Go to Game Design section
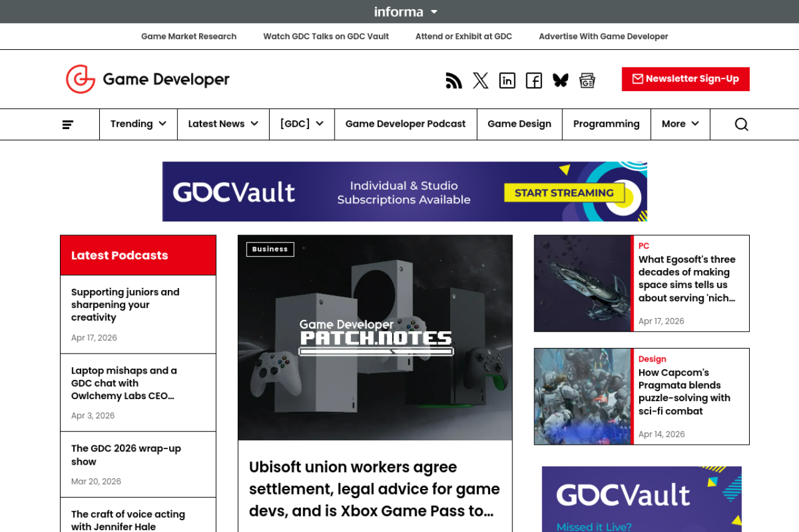799x532 pixels. [x=519, y=124]
